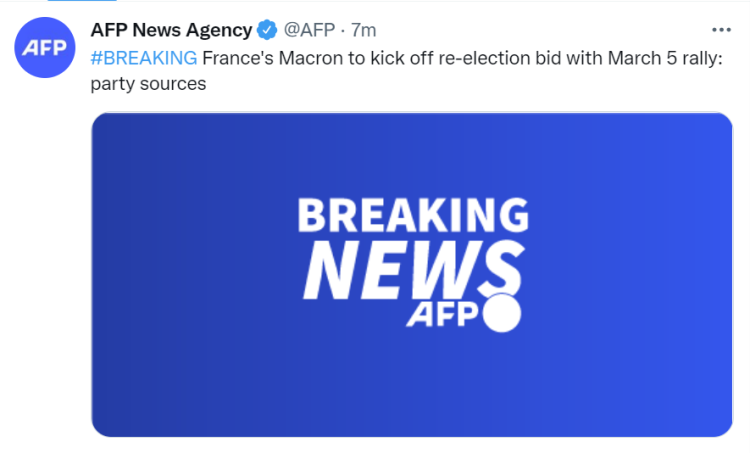This screenshot has width=750, height=453.
Task: Open the three-dot more options menu
Action: click(x=720, y=30)
